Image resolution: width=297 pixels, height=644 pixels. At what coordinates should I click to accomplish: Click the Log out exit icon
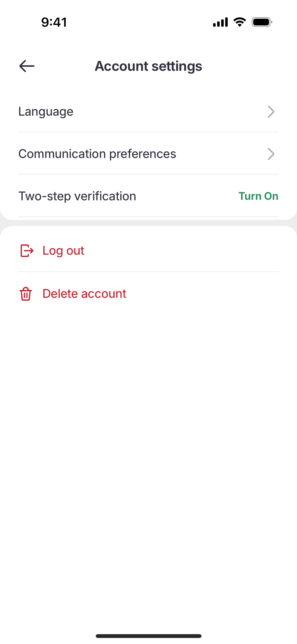(x=27, y=251)
